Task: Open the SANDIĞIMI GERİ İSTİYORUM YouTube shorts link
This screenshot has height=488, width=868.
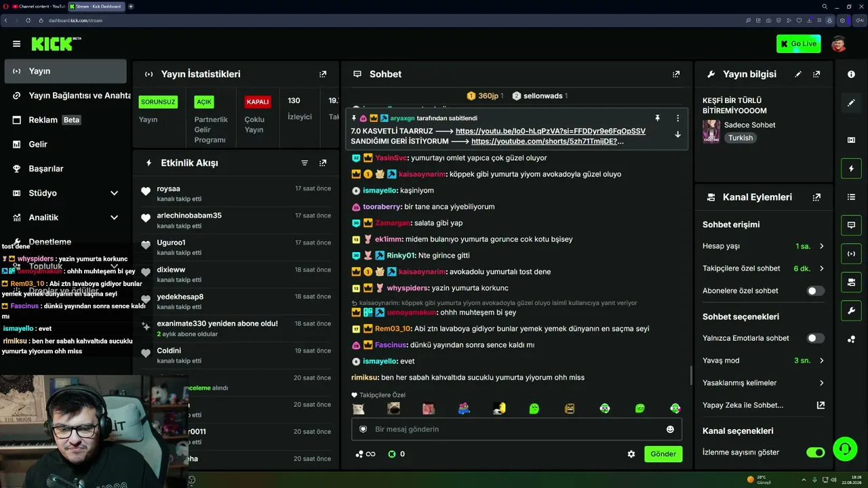Action: click(x=547, y=141)
